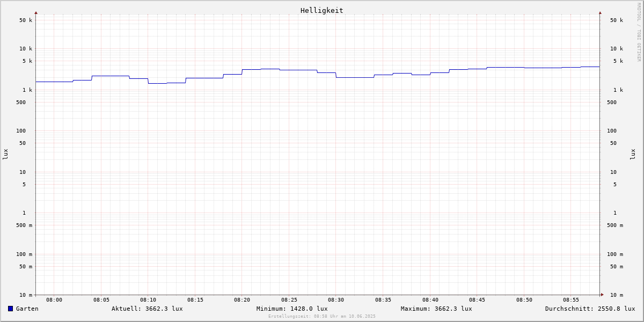Select the Minimum: 1428.0 lux value

tap(292, 309)
